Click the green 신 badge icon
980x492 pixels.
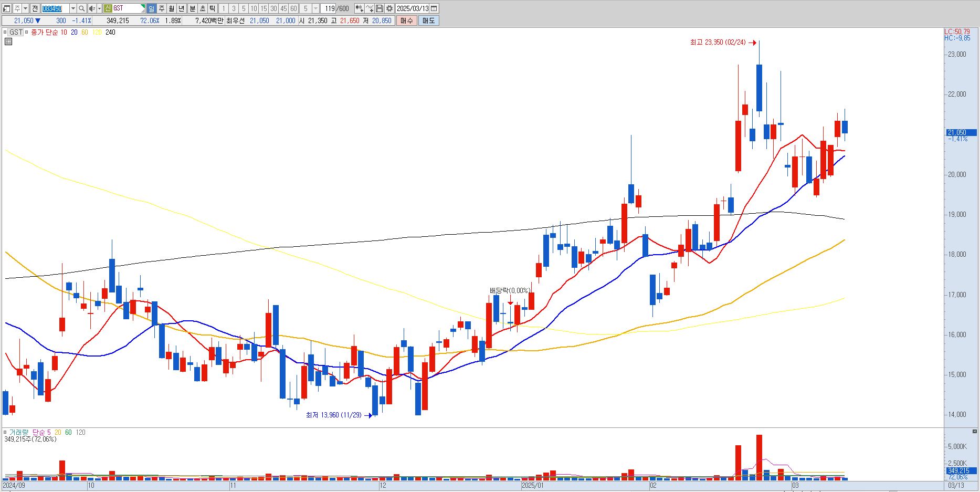[108, 8]
